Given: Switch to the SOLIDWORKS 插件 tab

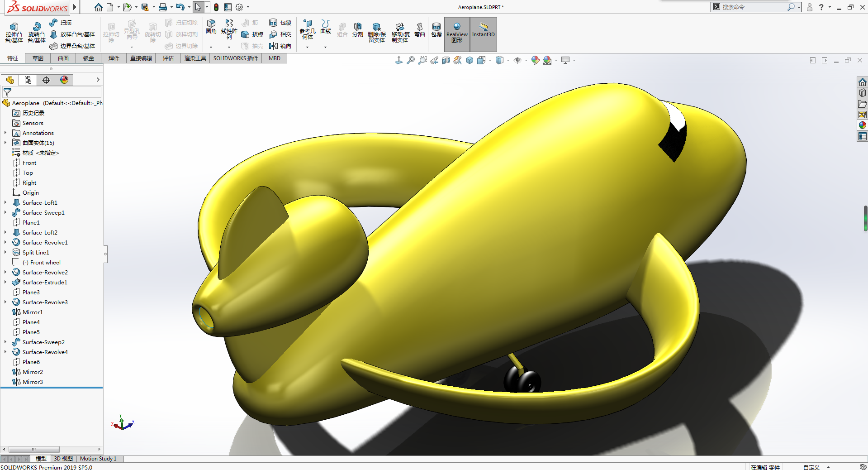Looking at the screenshot, I should click(x=236, y=58).
